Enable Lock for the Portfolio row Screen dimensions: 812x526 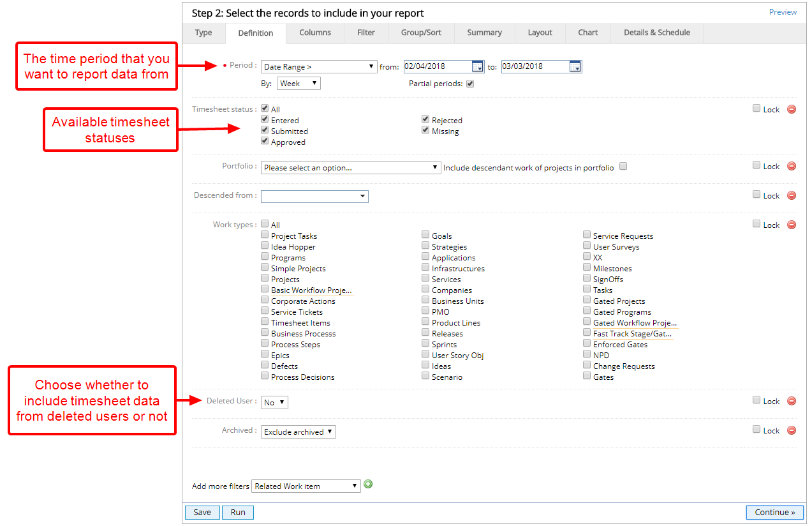[757, 165]
